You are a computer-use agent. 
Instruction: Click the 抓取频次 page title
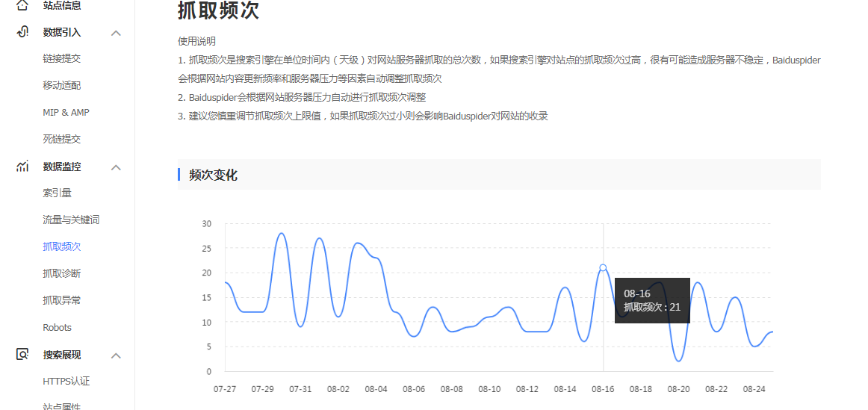click(218, 10)
